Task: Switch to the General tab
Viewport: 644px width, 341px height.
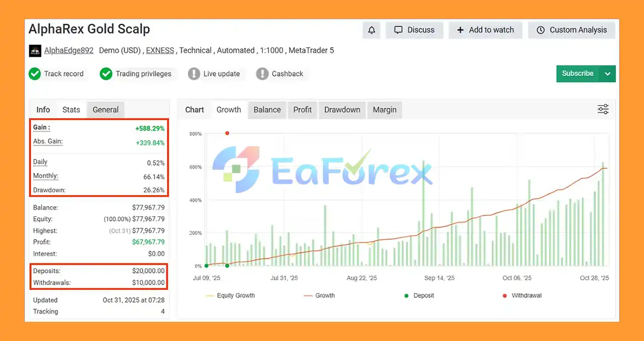Action: [x=106, y=110]
